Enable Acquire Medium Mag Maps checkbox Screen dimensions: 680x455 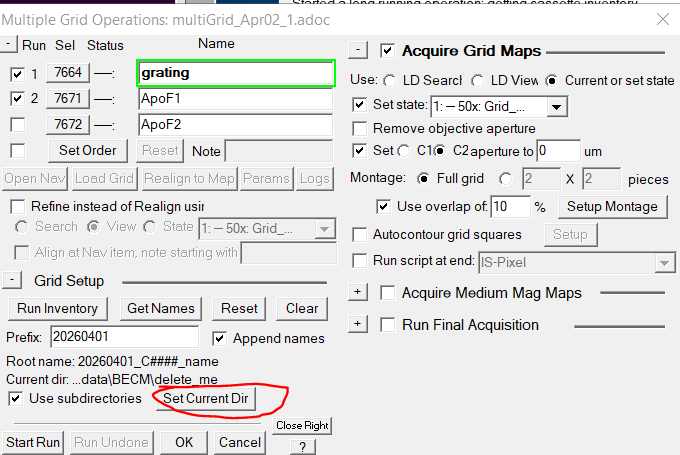[387, 293]
